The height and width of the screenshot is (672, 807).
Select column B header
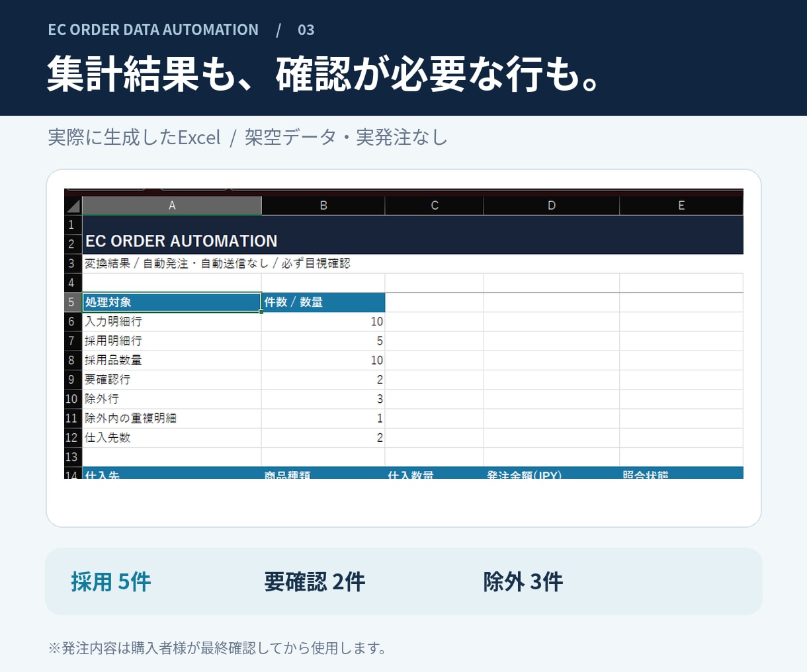tap(323, 206)
